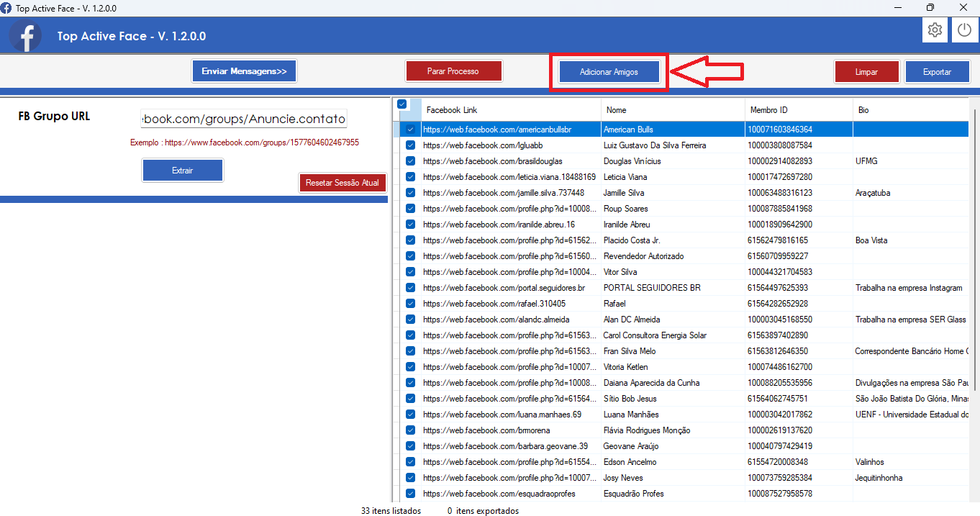Uncheck the Alan DC Almeida row checkbox
The image size is (980, 516).
point(410,320)
